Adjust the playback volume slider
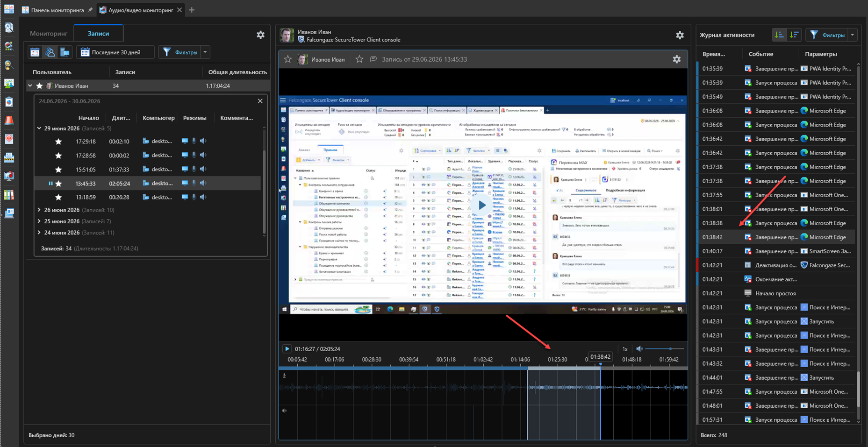 click(665, 349)
